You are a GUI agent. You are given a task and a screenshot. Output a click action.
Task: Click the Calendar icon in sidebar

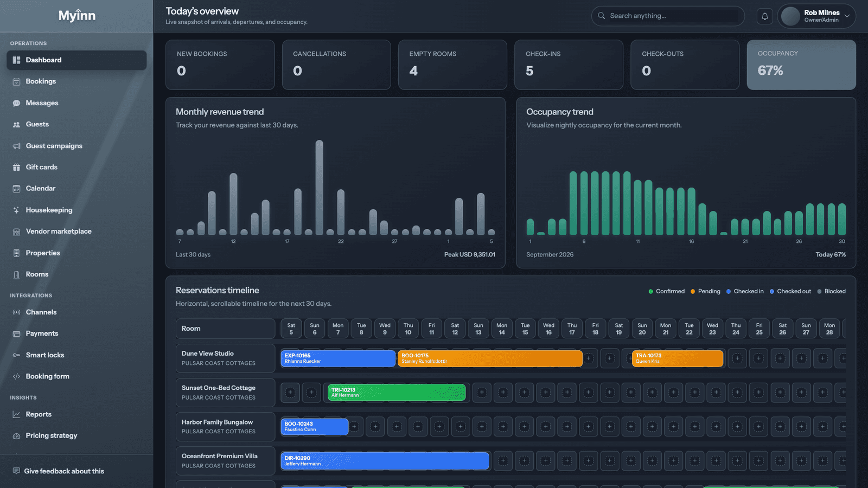[16, 189]
